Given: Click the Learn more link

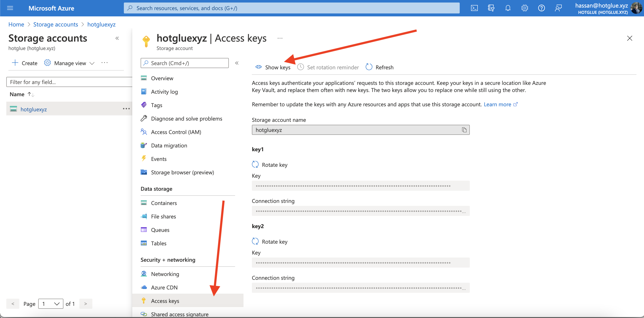Looking at the screenshot, I should 497,104.
